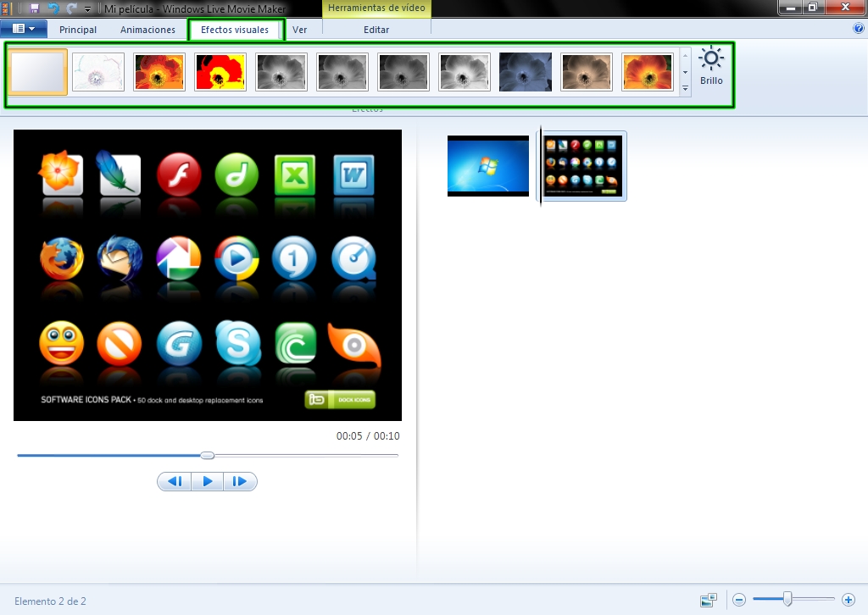Apply the white edge-detection sketch effect
This screenshot has height=615, width=868.
point(98,72)
